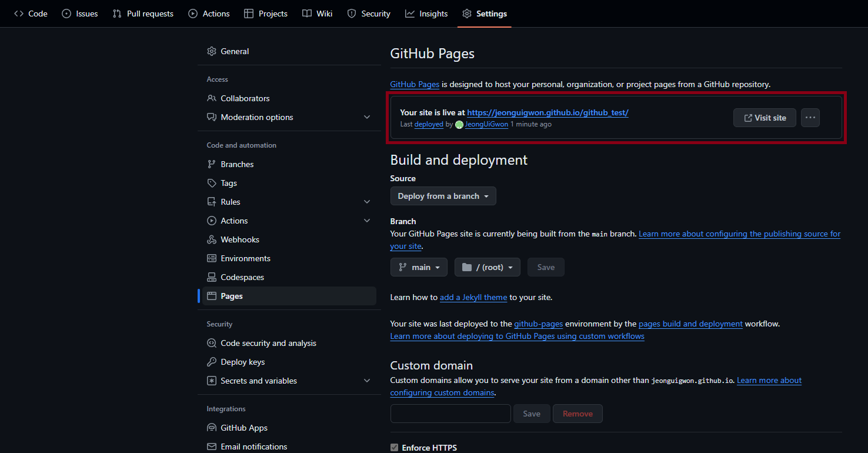The height and width of the screenshot is (453, 868).
Task: Click the server icon beside Environments
Action: click(x=212, y=258)
